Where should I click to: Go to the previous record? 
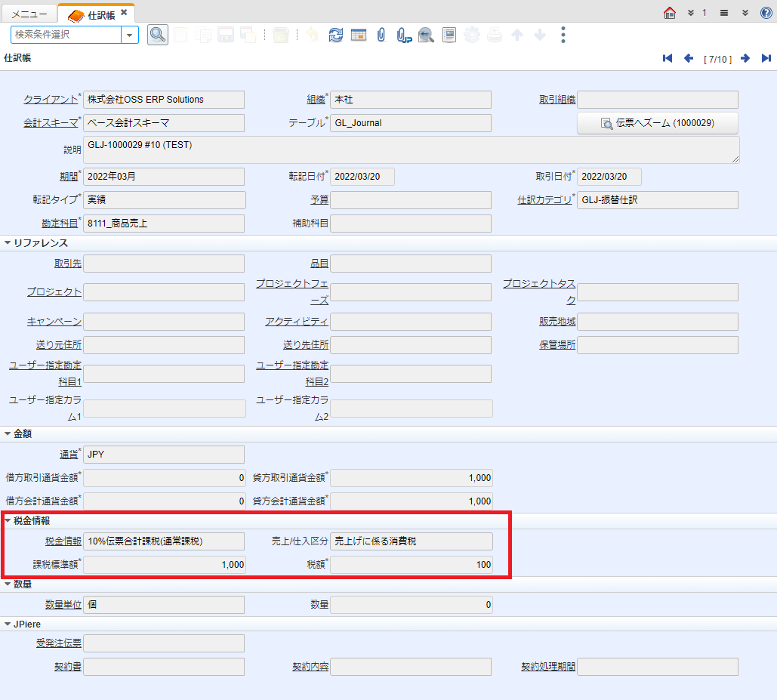click(689, 58)
